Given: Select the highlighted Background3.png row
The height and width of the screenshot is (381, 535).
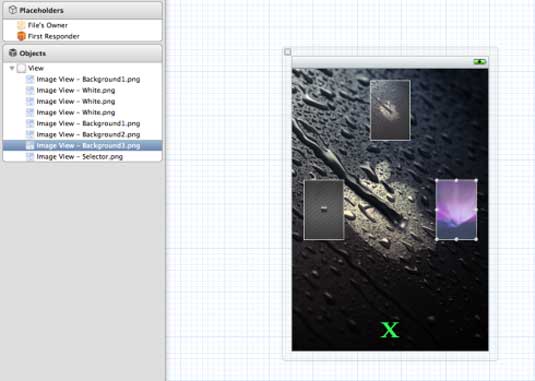Looking at the screenshot, I should (x=82, y=146).
